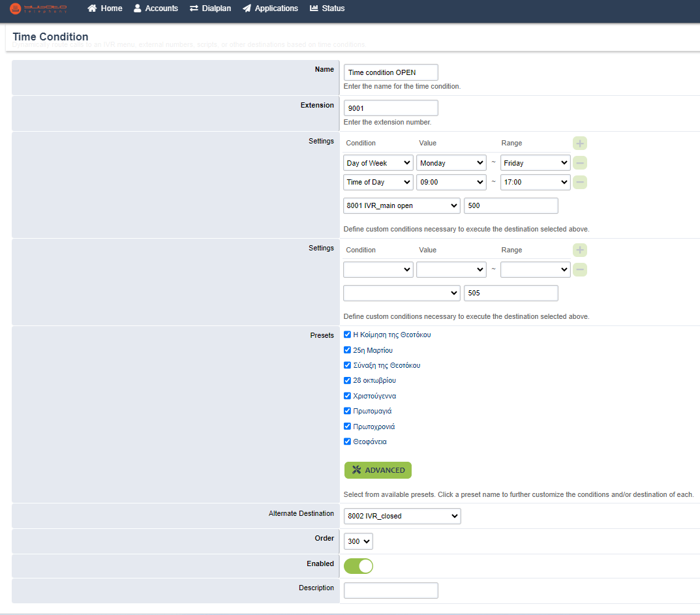Remove the Time of Day condition row
Image resolution: width=700 pixels, height=615 pixels.
pyautogui.click(x=579, y=182)
